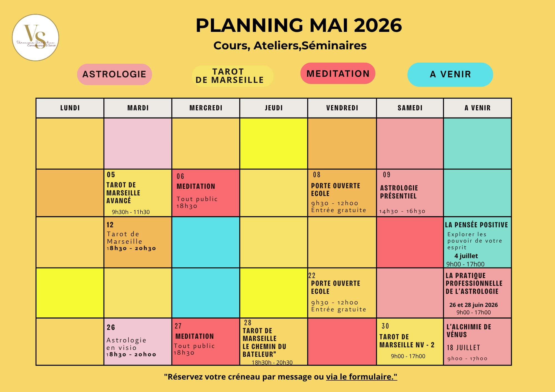The width and height of the screenshot is (555, 392).
Task: Open the 28 Le Chemin du Bateleur event
Action: click(274, 342)
